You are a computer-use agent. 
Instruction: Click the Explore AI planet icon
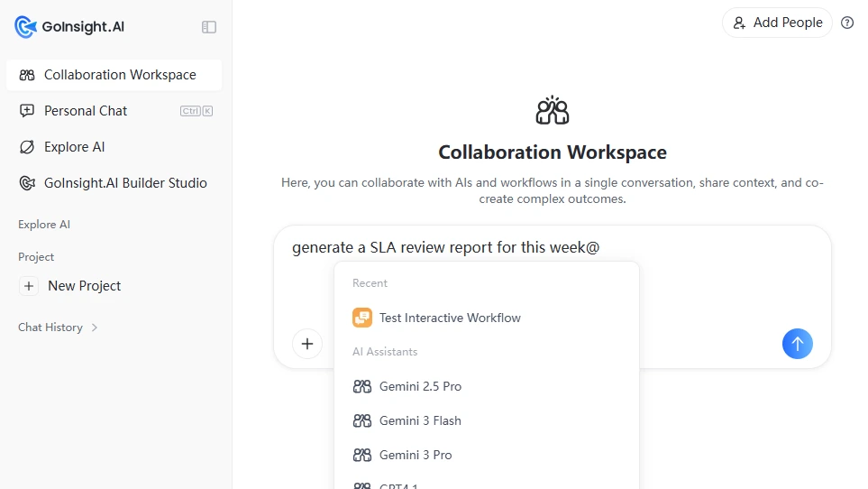(27, 147)
